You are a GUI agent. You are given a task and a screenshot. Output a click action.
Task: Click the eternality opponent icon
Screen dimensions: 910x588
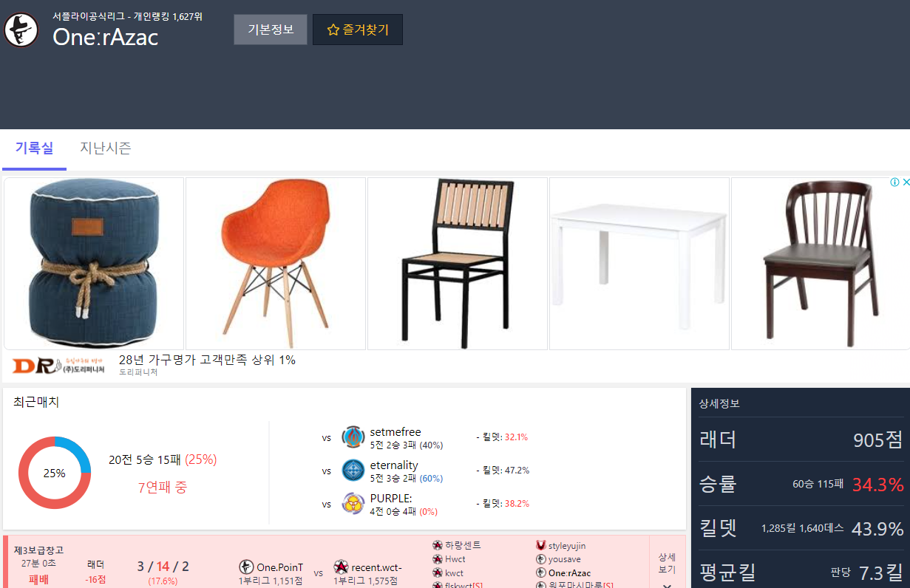[x=353, y=471]
